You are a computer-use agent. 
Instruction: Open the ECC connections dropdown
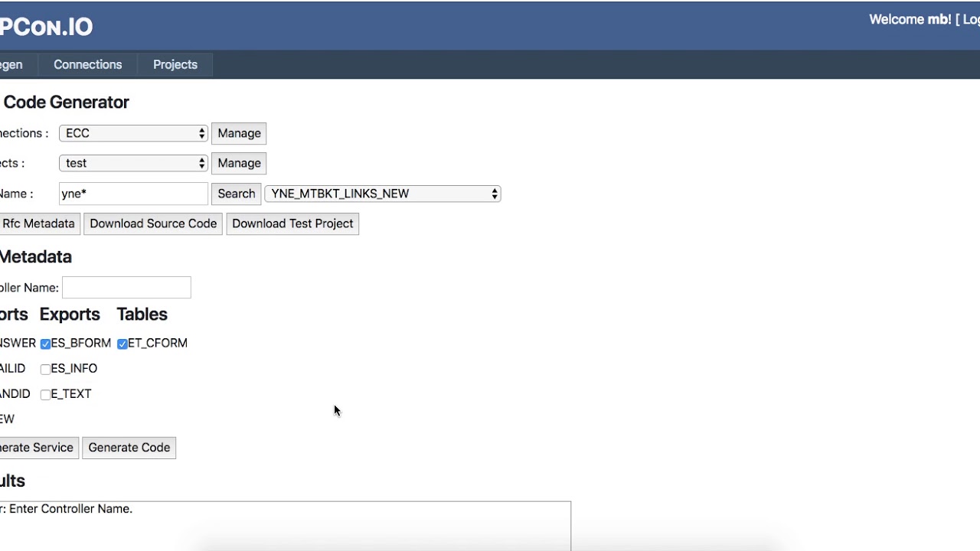click(133, 133)
